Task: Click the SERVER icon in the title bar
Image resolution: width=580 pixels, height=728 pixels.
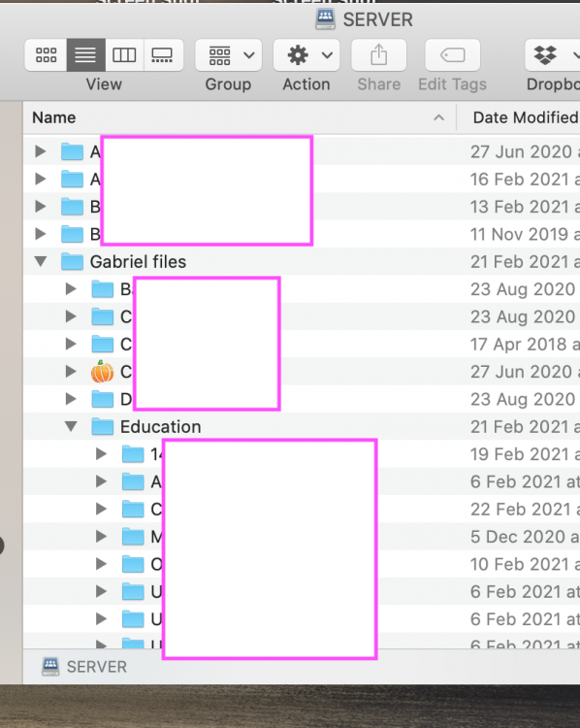Action: click(325, 19)
